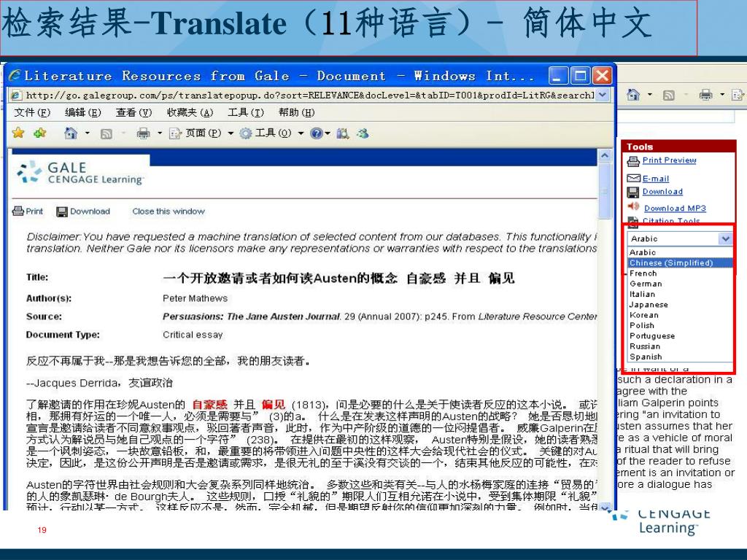
Task: Select Korean from language list
Action: click(x=681, y=315)
